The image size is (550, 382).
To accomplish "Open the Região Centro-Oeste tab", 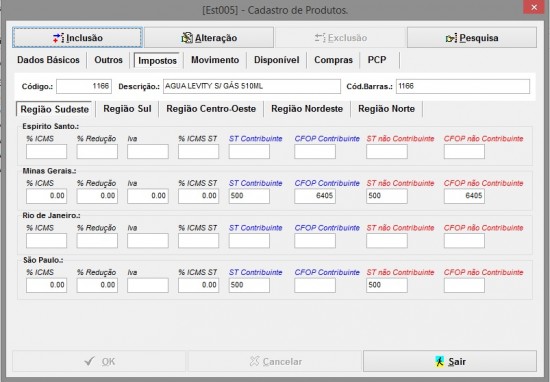I will tap(211, 109).
